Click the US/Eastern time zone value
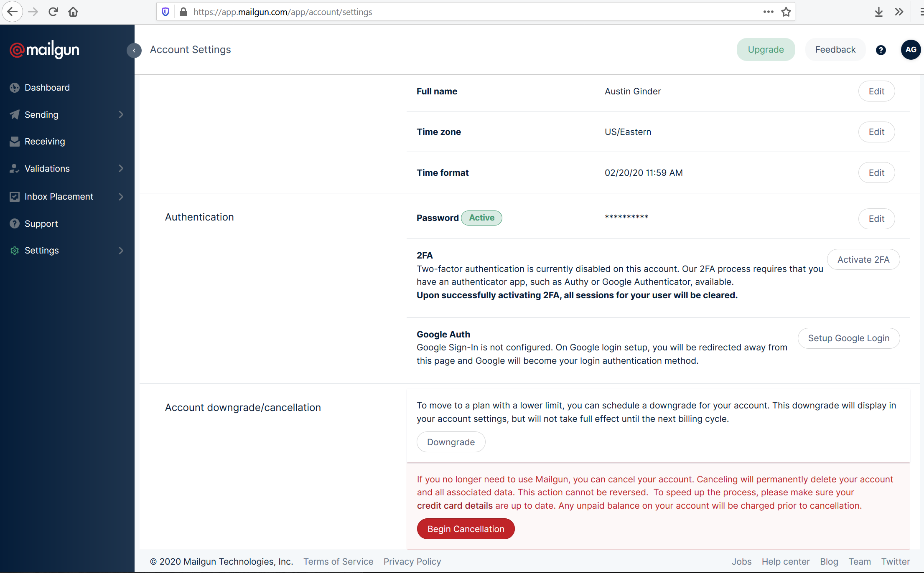Image resolution: width=924 pixels, height=573 pixels. (628, 132)
